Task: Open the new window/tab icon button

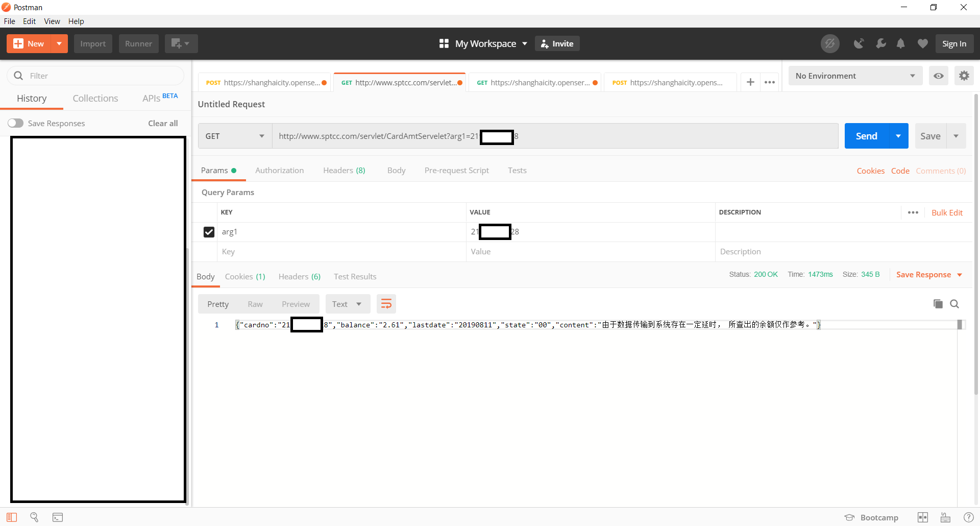Action: point(181,44)
